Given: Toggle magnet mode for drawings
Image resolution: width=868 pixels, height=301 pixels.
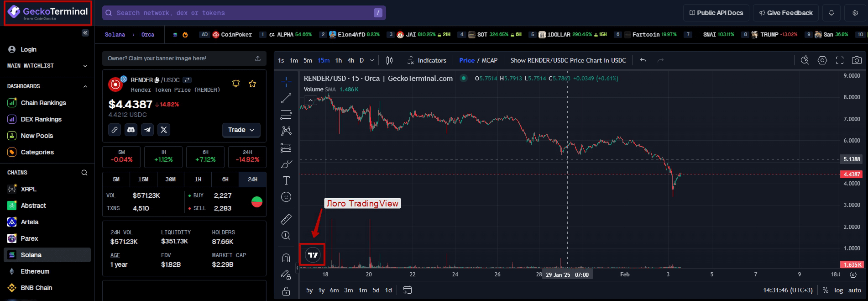Looking at the screenshot, I should tap(286, 258).
